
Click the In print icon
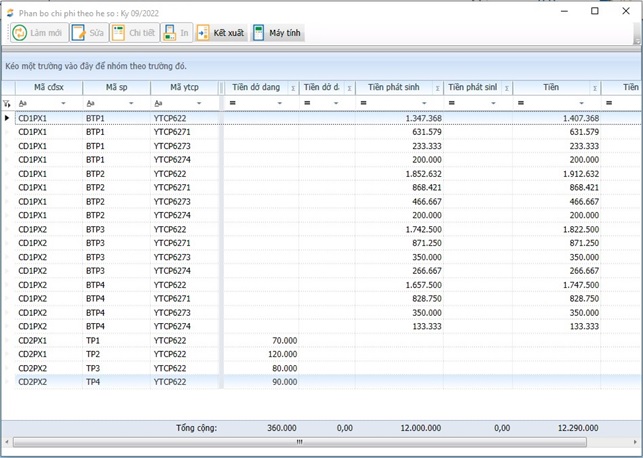[x=170, y=33]
